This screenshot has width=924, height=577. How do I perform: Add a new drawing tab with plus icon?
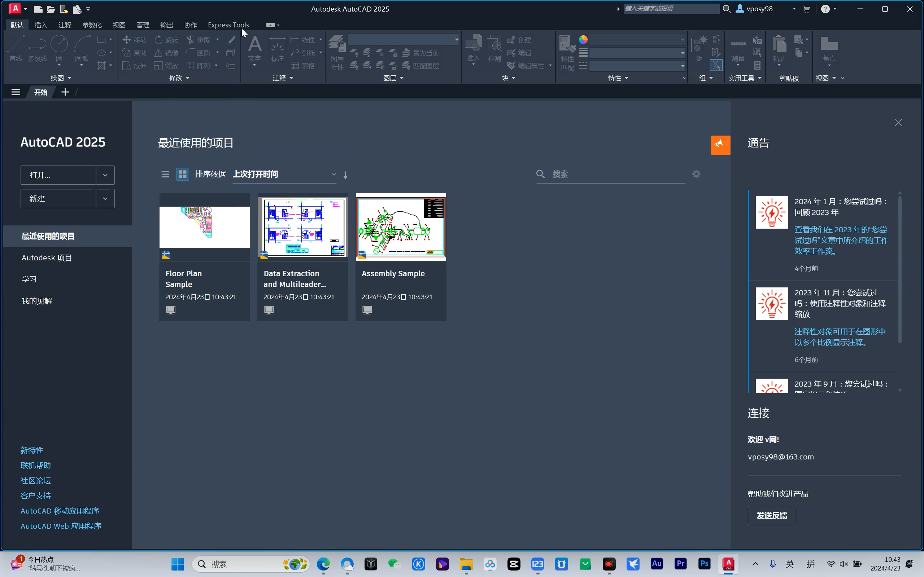tap(65, 92)
